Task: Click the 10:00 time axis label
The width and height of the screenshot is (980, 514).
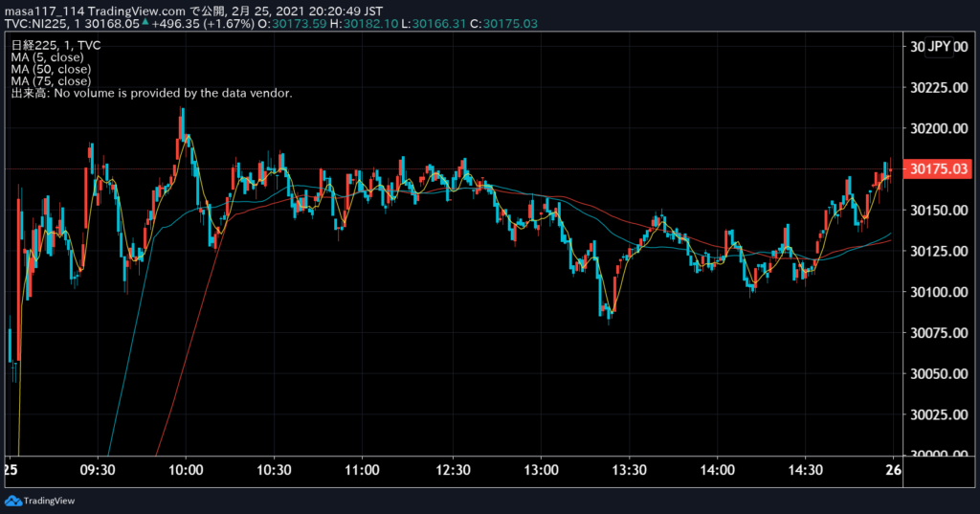Action: pyautogui.click(x=186, y=470)
